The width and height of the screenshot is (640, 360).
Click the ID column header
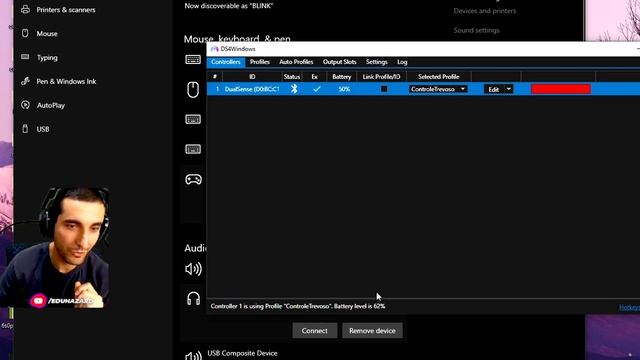tap(252, 77)
